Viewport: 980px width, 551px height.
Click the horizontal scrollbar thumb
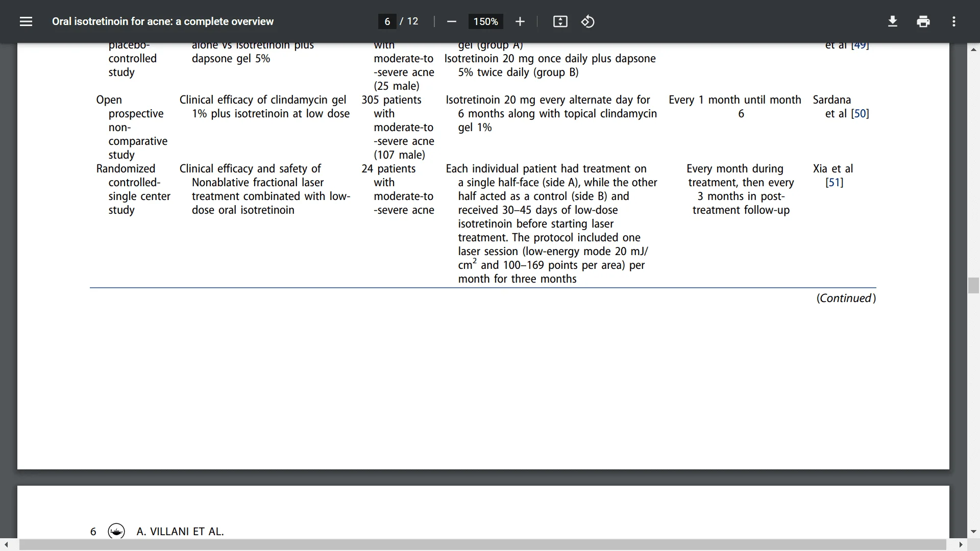pos(482,545)
